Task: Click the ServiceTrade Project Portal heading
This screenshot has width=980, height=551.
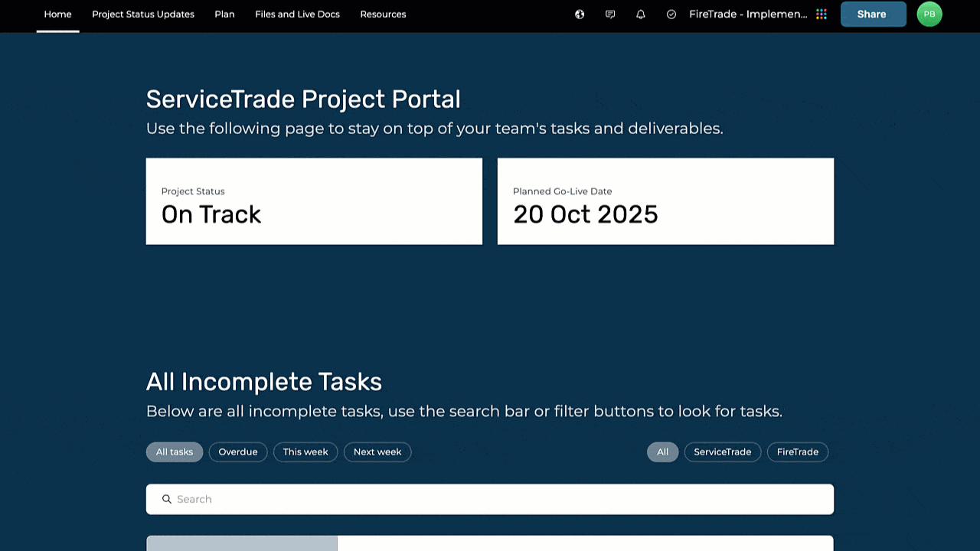Action: click(x=303, y=99)
